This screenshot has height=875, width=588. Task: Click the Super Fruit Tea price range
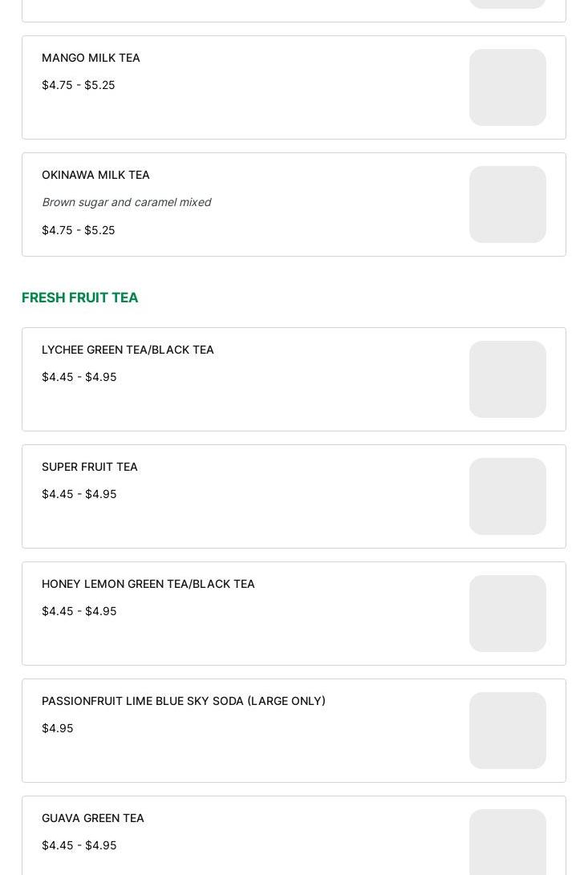point(79,494)
